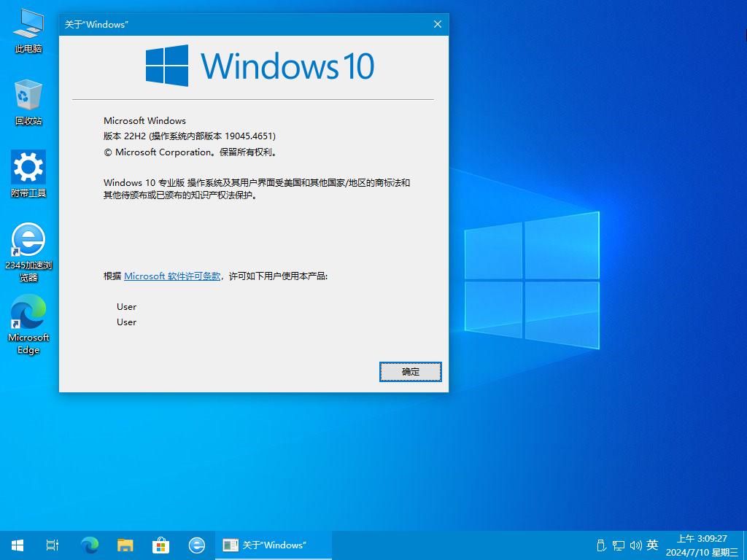This screenshot has height=560, width=747.
Task: Click the first User entry
Action: coord(127,307)
